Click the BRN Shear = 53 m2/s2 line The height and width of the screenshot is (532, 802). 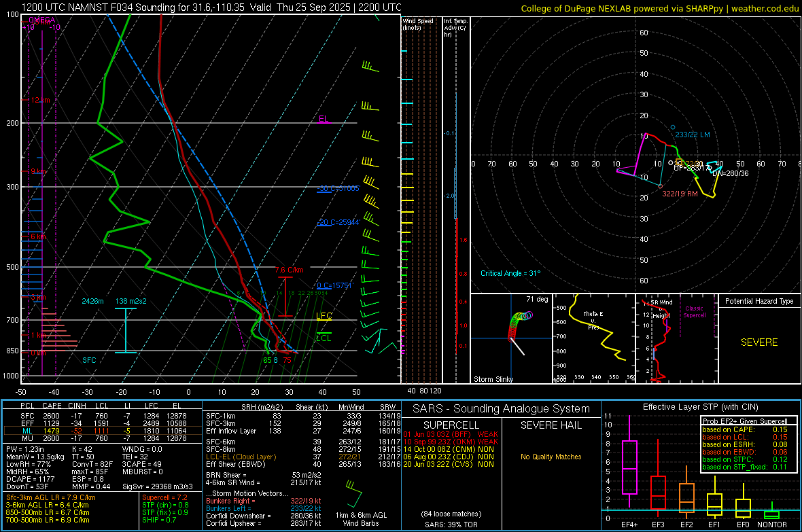pos(263,475)
